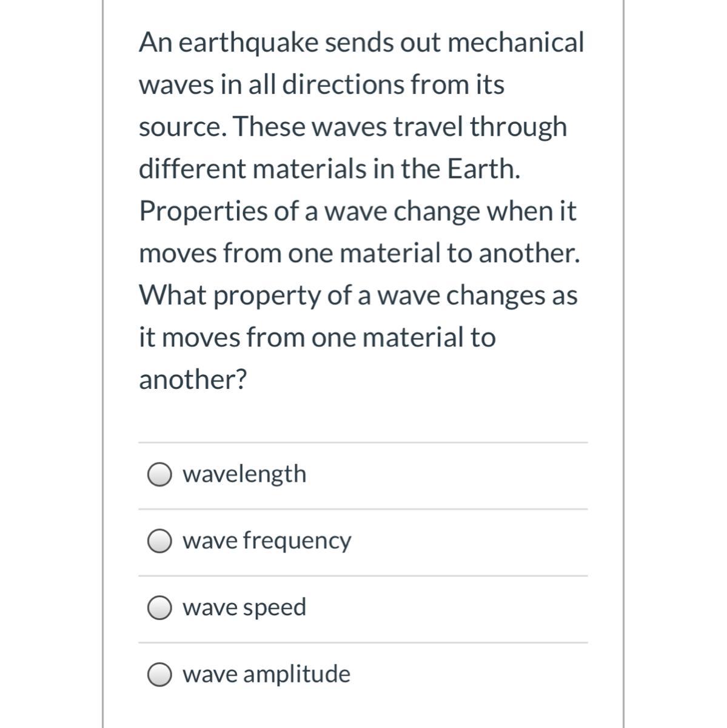Viewport: 727px width, 728px height.
Task: Click the word "property" in the question
Action: [266, 297]
